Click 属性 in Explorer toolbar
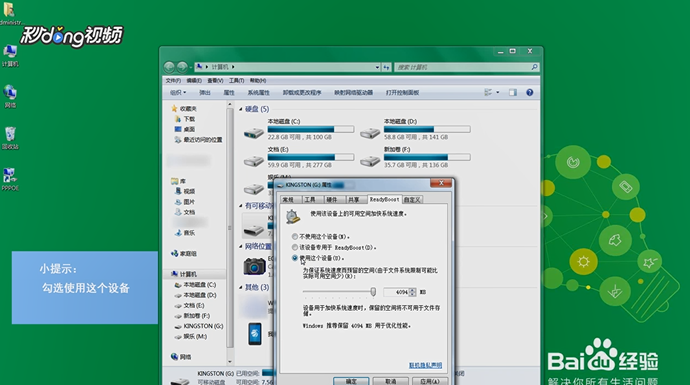Screen dimensions: 690x385 [x=229, y=93]
